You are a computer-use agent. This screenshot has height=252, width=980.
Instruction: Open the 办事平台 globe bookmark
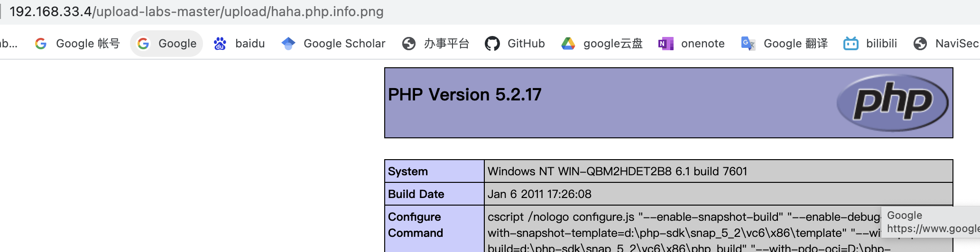tap(435, 44)
